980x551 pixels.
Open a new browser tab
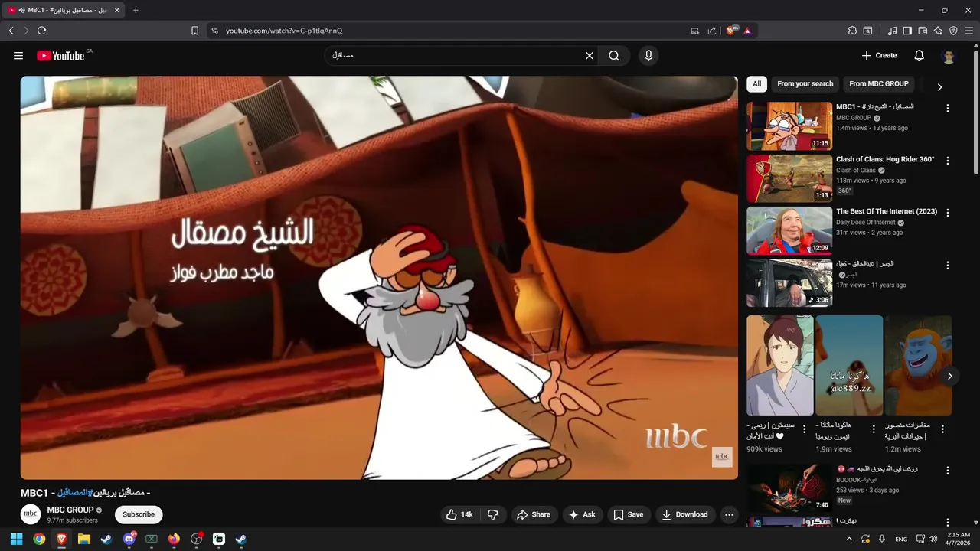pyautogui.click(x=136, y=10)
